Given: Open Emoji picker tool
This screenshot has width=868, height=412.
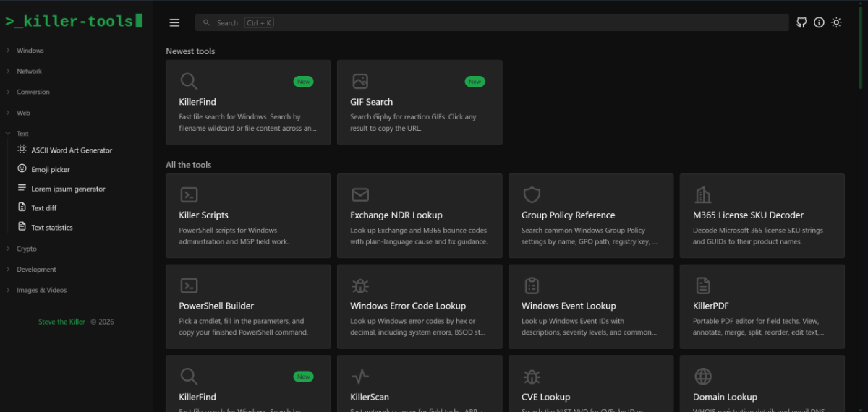Looking at the screenshot, I should click(x=51, y=169).
